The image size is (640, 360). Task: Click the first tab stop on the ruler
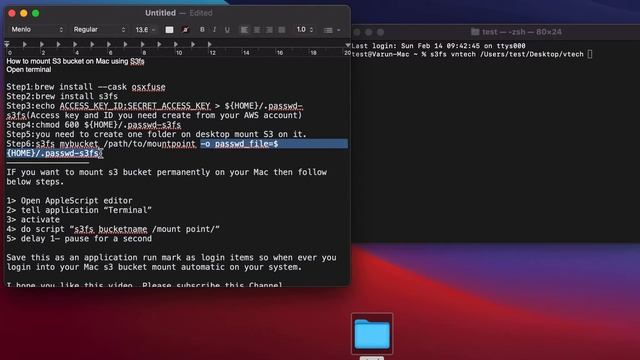point(25,44)
